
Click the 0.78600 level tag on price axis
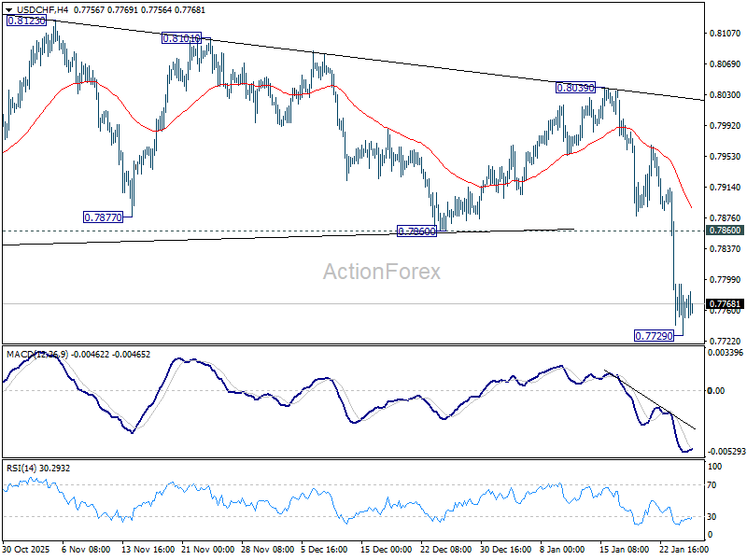726,231
